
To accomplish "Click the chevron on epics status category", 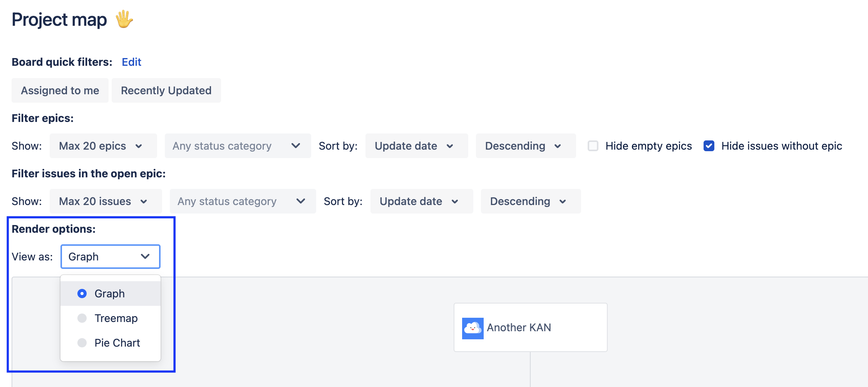I will (x=296, y=146).
